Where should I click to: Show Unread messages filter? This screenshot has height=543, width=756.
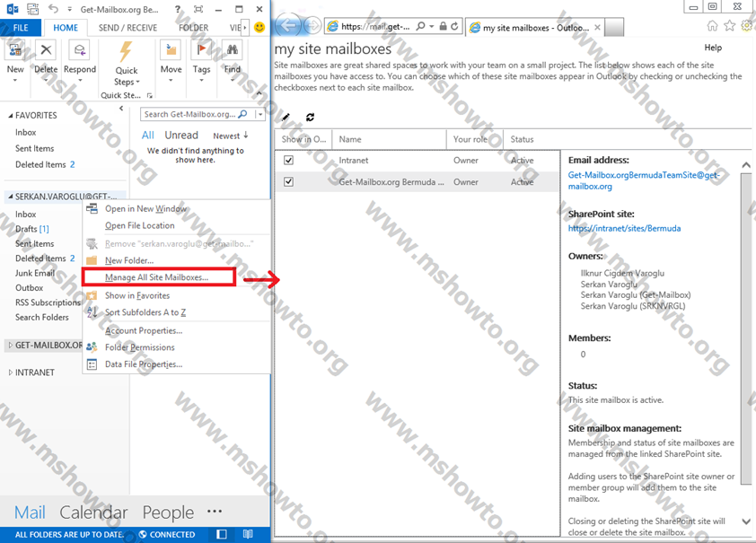(181, 136)
